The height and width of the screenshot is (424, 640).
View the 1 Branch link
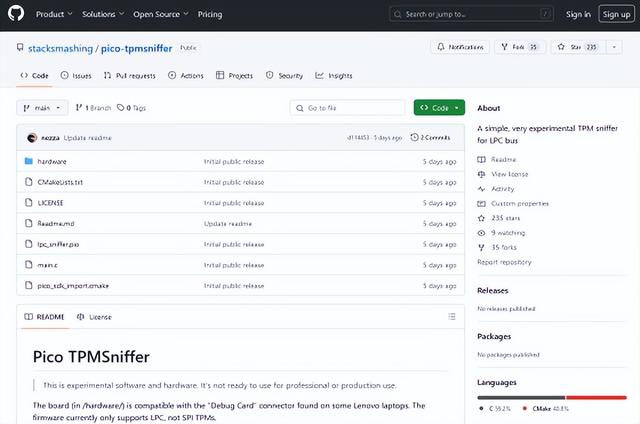[x=93, y=108]
